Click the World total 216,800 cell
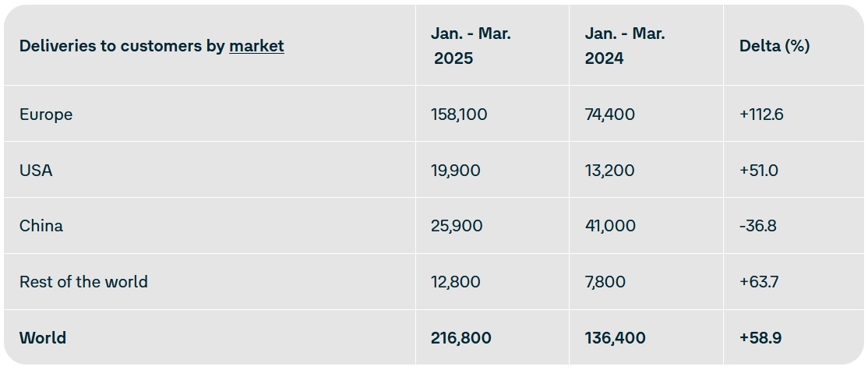The height and width of the screenshot is (370, 868). click(x=460, y=338)
